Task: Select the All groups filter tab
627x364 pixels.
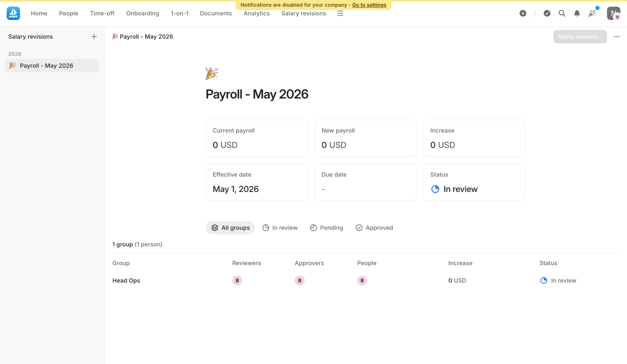Action: [x=230, y=228]
